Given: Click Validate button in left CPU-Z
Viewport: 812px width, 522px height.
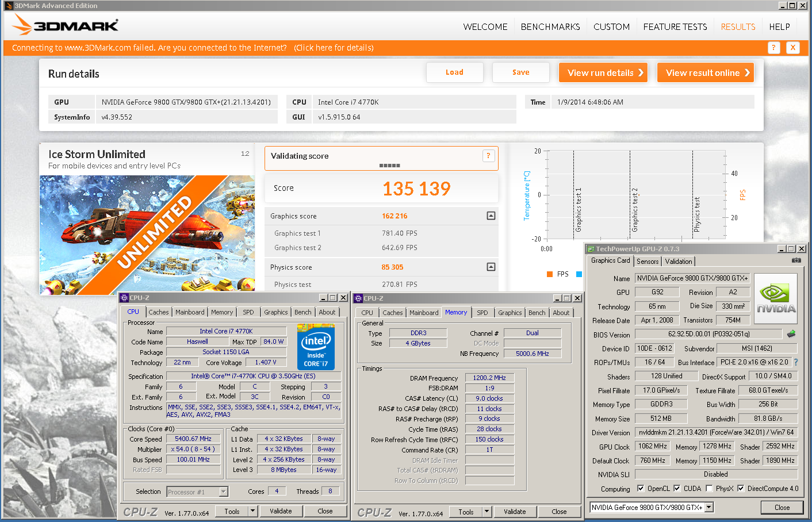Looking at the screenshot, I should coord(281,511).
